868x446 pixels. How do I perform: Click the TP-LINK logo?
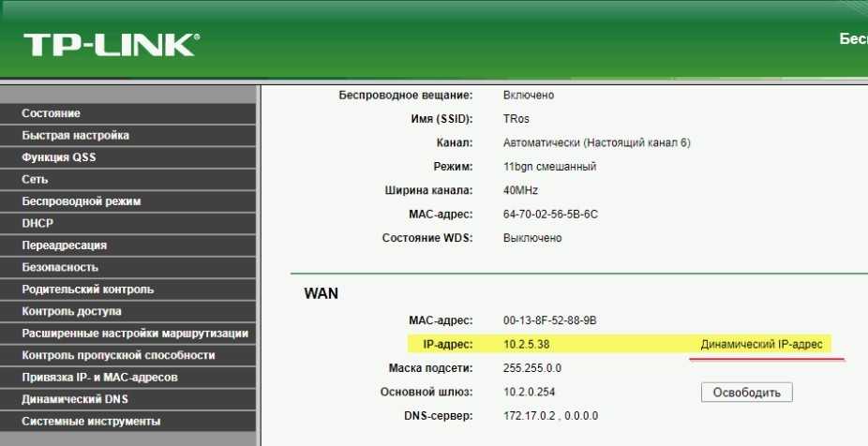(x=111, y=44)
